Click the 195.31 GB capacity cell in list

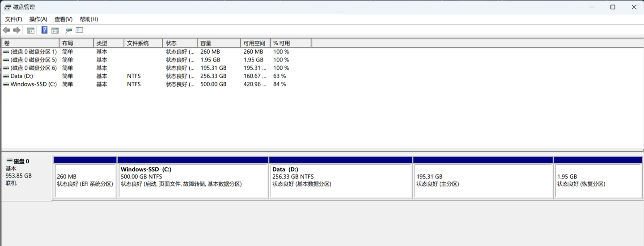click(x=213, y=68)
